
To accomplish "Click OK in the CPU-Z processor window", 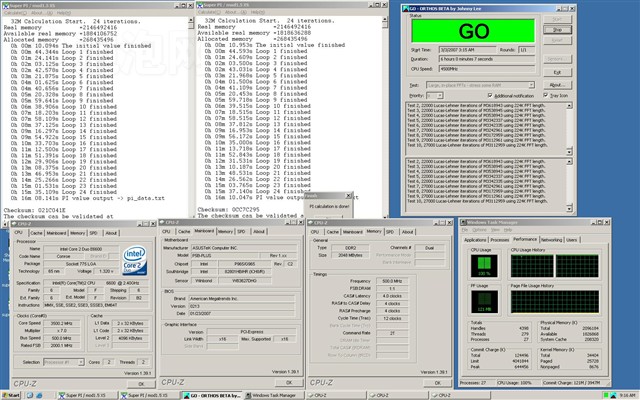I will 141,384.
